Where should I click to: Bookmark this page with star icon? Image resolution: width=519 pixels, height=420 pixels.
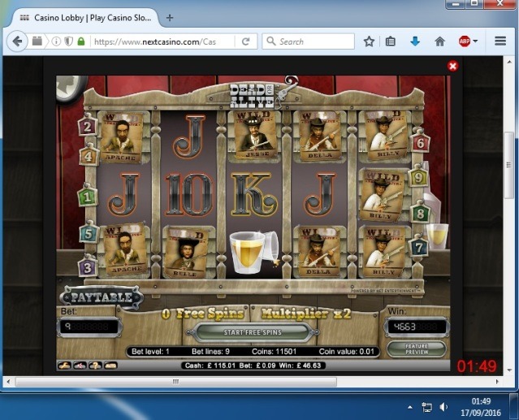click(369, 41)
